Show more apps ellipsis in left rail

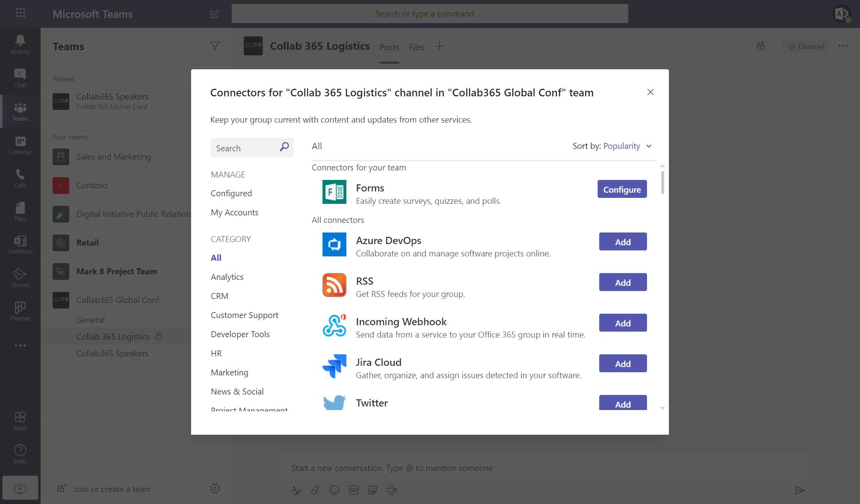tap(20, 346)
